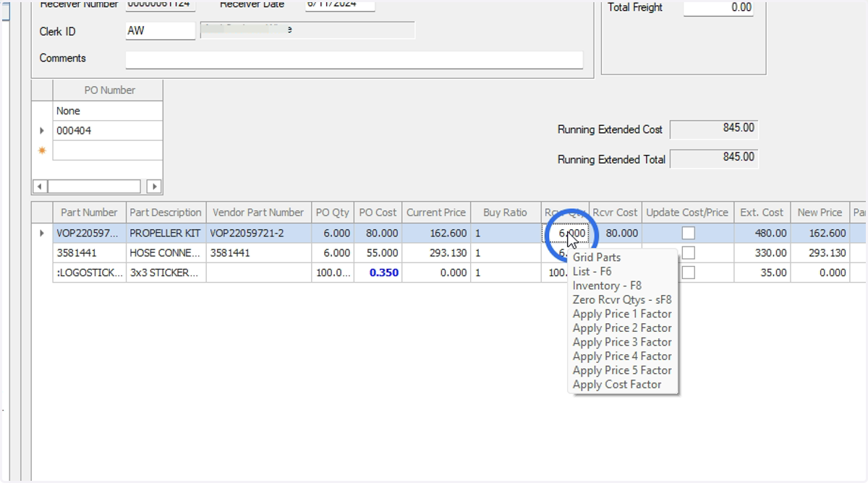The image size is (868, 483).
Task: Select PO Number row None
Action: click(x=108, y=111)
